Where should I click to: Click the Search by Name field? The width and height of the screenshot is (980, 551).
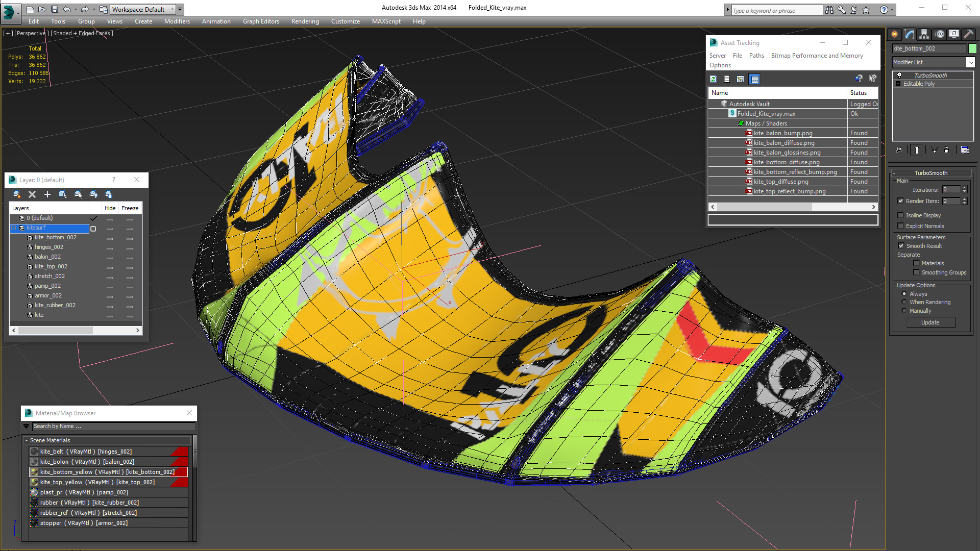click(114, 426)
